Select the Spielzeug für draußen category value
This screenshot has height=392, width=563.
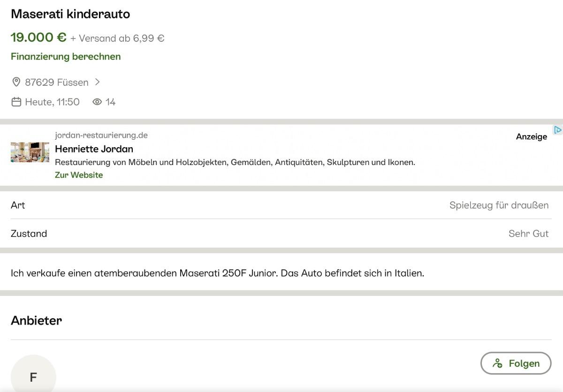[x=499, y=205]
